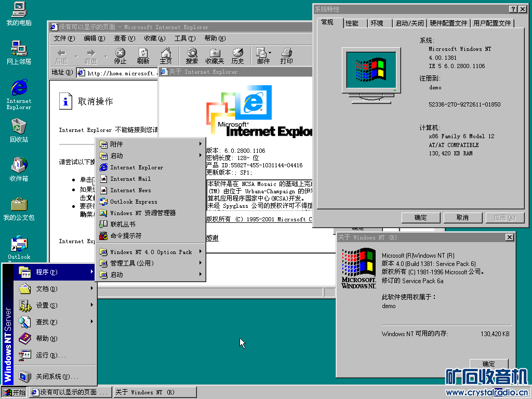Expand 查找(F) in Start menu
This screenshot has height=399, width=532.
click(x=55, y=322)
